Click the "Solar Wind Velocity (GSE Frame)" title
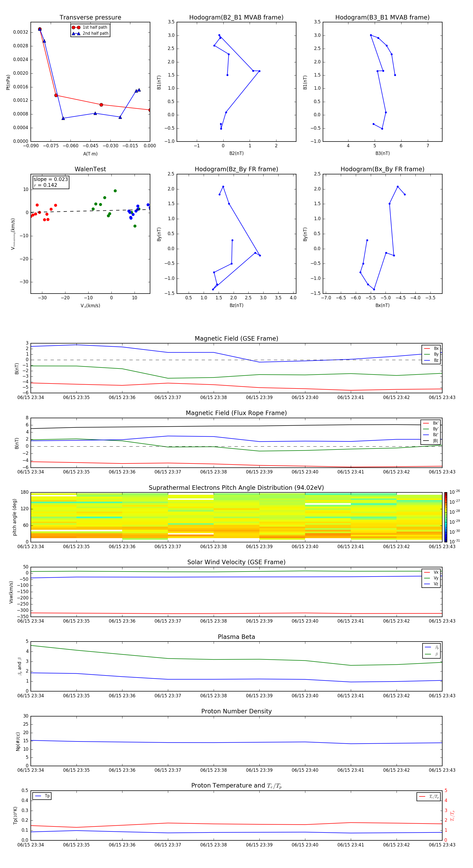This screenshot has width=473, height=868. point(236,562)
